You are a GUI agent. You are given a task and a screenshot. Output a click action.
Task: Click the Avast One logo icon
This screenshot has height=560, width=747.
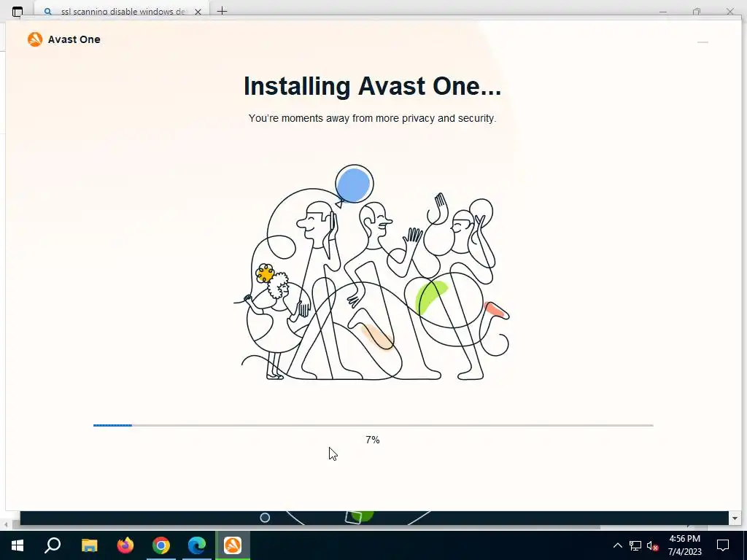coord(35,39)
